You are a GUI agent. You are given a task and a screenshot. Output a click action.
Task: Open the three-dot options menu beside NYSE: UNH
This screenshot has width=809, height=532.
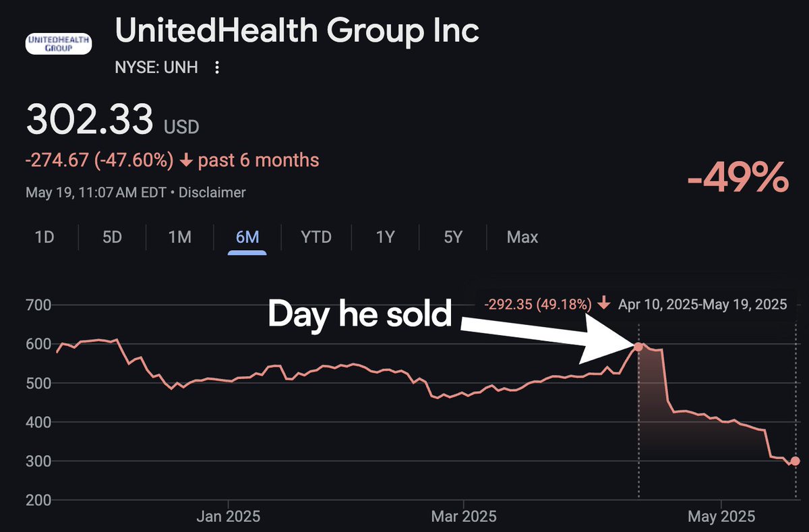(217, 68)
